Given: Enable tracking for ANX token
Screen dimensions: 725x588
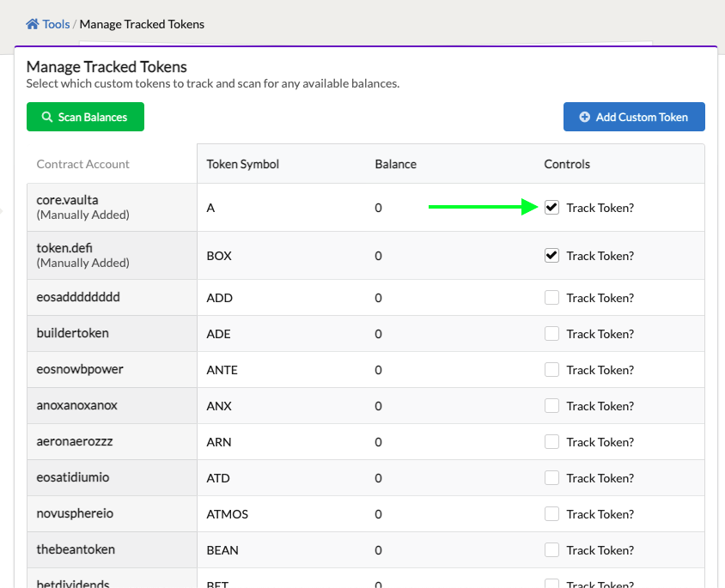Looking at the screenshot, I should (551, 405).
